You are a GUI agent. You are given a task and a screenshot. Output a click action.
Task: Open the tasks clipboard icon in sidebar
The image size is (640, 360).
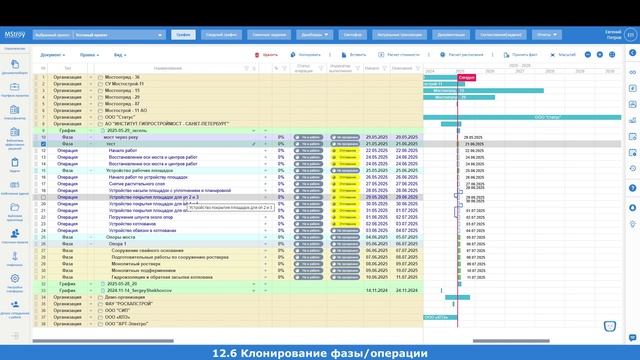pyautogui.click(x=15, y=162)
